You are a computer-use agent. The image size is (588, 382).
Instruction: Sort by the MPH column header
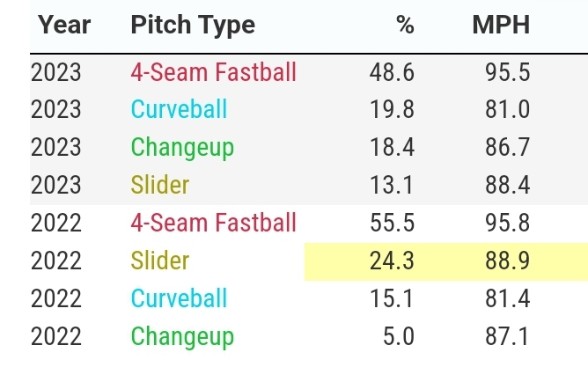point(501,25)
